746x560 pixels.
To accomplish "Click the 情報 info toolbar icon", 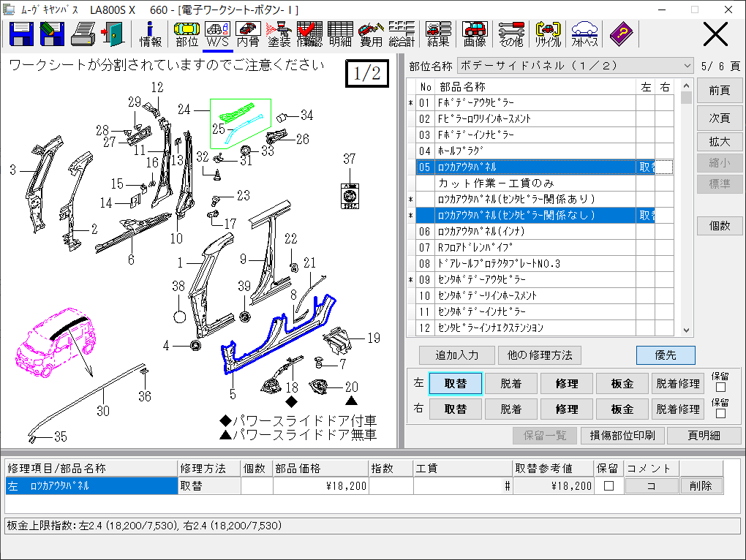I will (x=151, y=34).
